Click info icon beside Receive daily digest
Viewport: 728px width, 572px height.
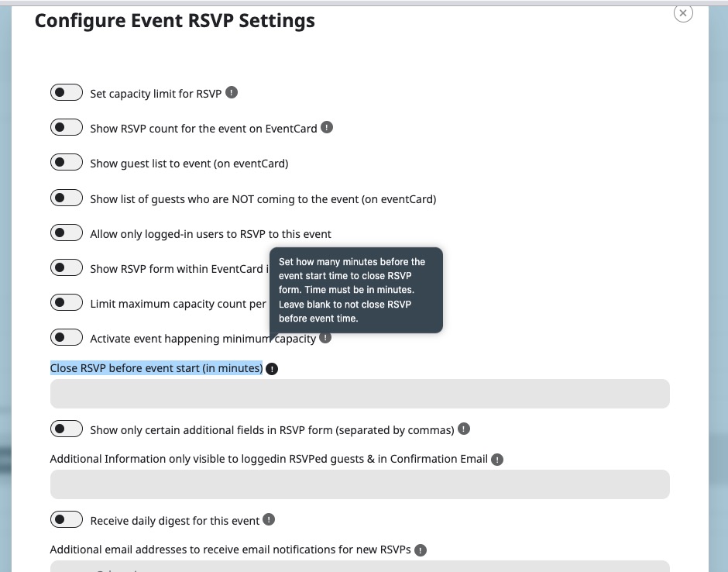coord(269,519)
